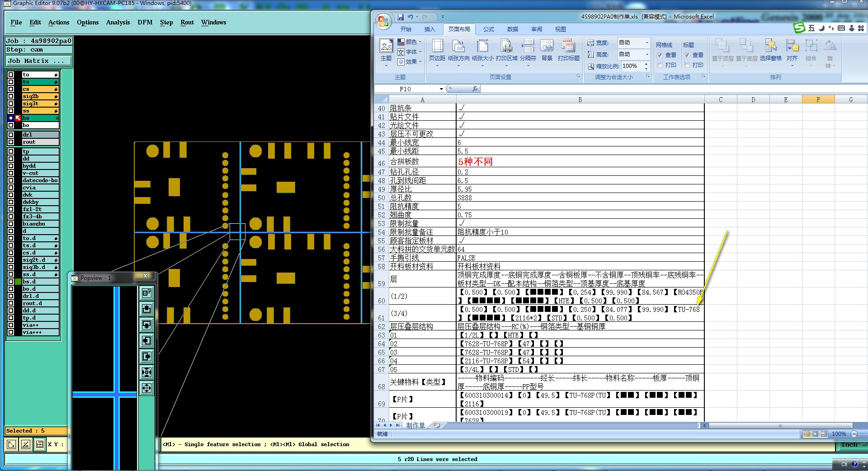868x471 pixels.
Task: Toggle checkbox for layer rout
Action: [x=11, y=142]
